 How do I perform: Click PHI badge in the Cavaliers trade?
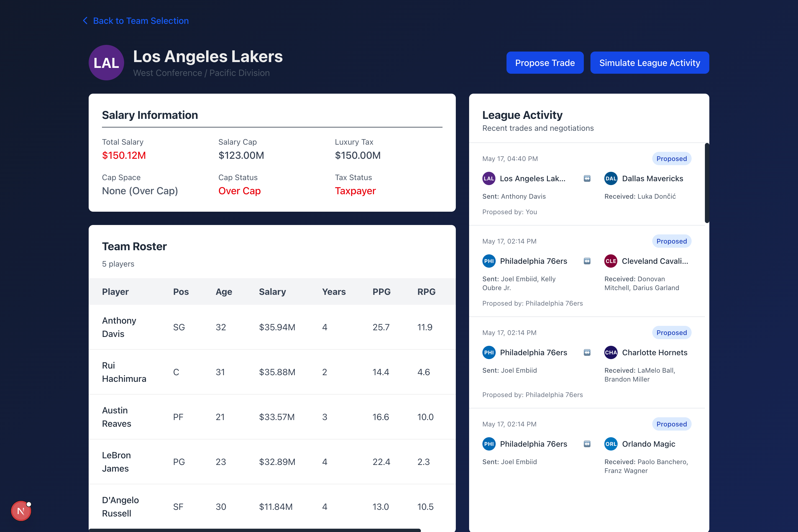pyautogui.click(x=489, y=261)
